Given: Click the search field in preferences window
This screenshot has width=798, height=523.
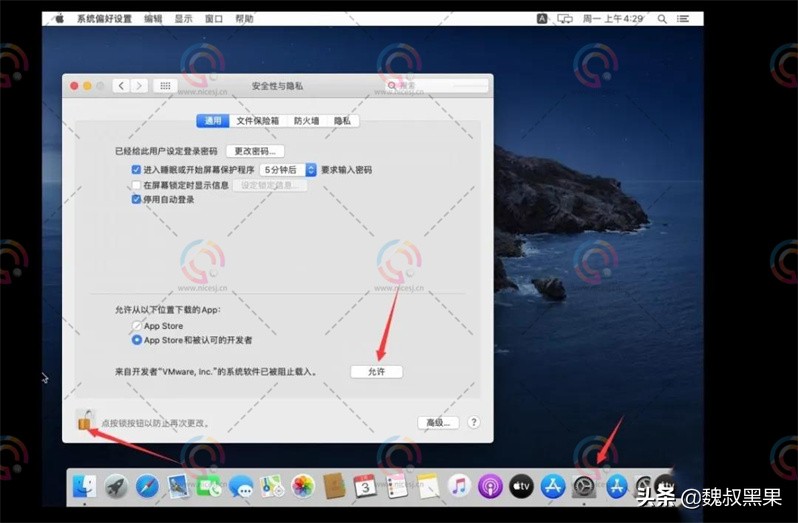Looking at the screenshot, I should [x=436, y=85].
